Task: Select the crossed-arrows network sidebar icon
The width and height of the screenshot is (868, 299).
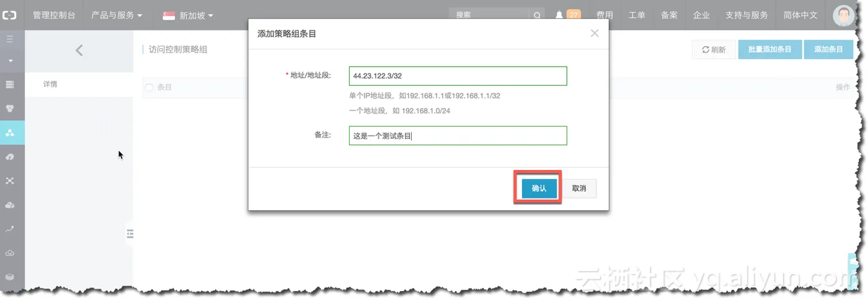Action: [x=10, y=181]
